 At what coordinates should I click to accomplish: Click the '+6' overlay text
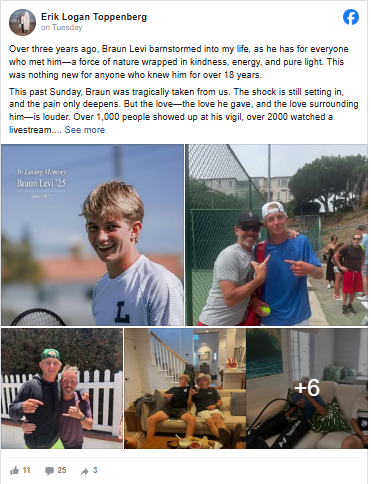(307, 388)
